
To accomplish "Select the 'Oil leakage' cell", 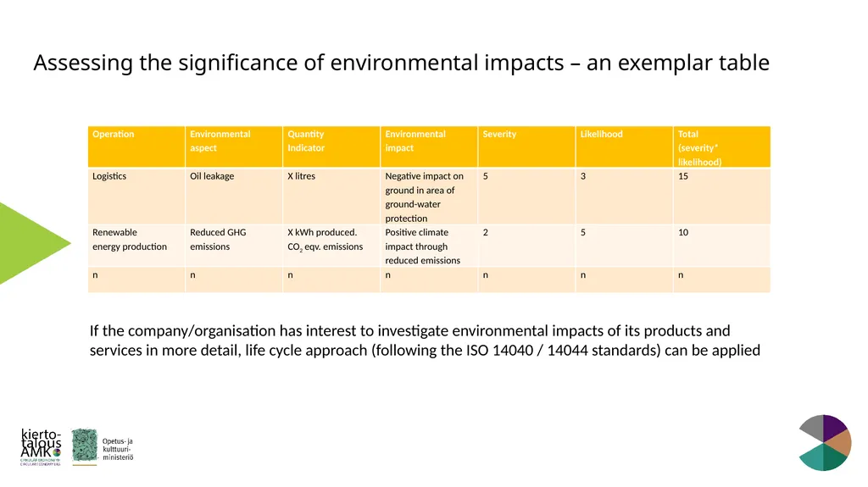I will click(x=234, y=196).
